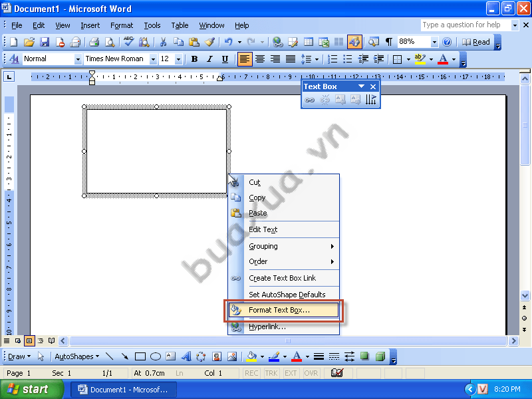The height and width of the screenshot is (399, 532).
Task: Toggle Numbering list format
Action: point(332,59)
